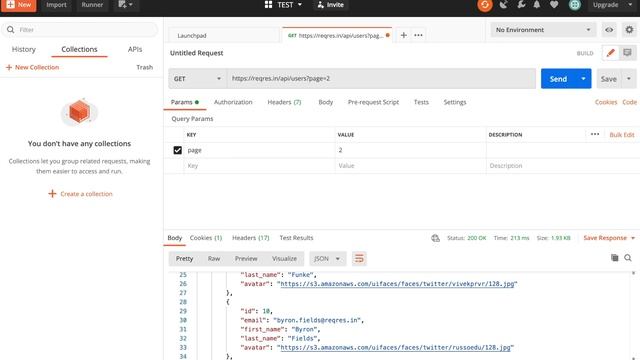Open the Save Response dropdown
The height and width of the screenshot is (360, 640).
coord(609,238)
